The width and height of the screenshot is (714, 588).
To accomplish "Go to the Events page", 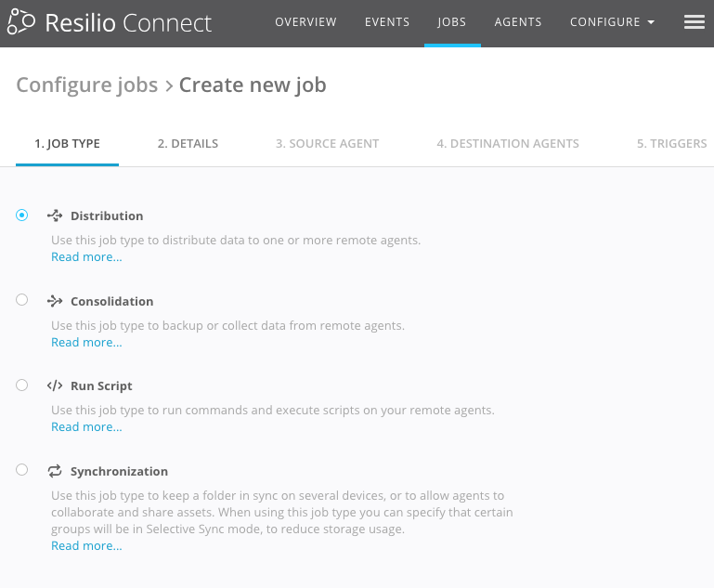I will [387, 22].
